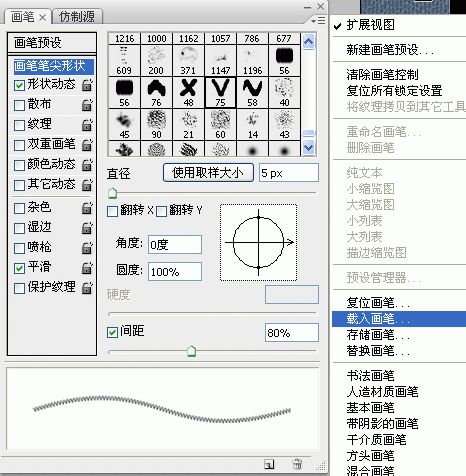Enable the 杂色 checkbox
The height and width of the screenshot is (476, 466).
point(19,208)
